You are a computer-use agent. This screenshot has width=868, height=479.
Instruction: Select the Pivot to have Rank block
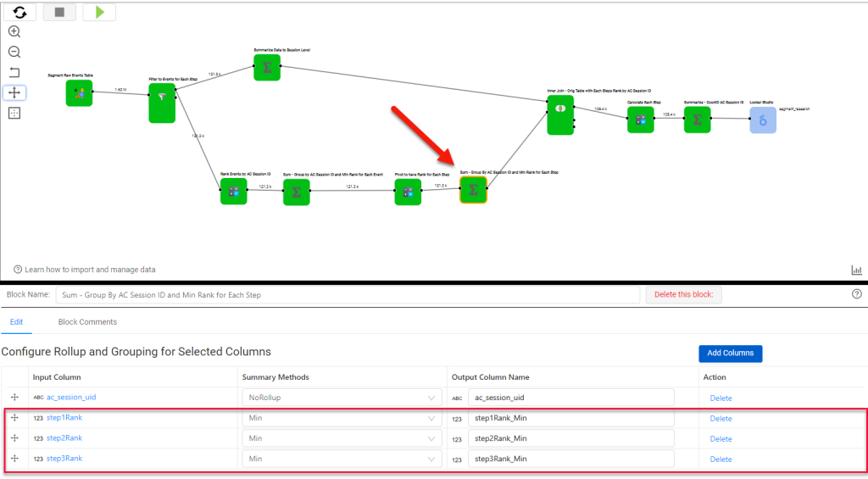coord(408,192)
